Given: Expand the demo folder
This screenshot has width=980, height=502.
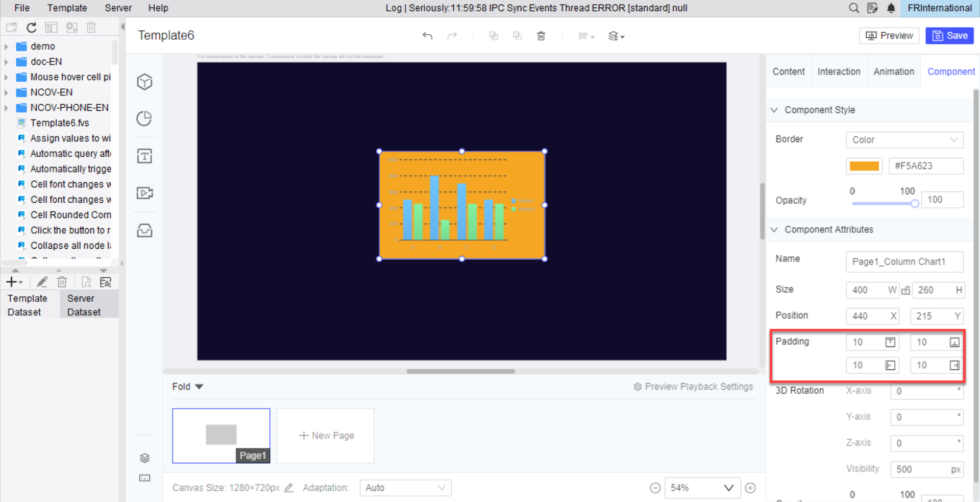Looking at the screenshot, I should pos(6,46).
